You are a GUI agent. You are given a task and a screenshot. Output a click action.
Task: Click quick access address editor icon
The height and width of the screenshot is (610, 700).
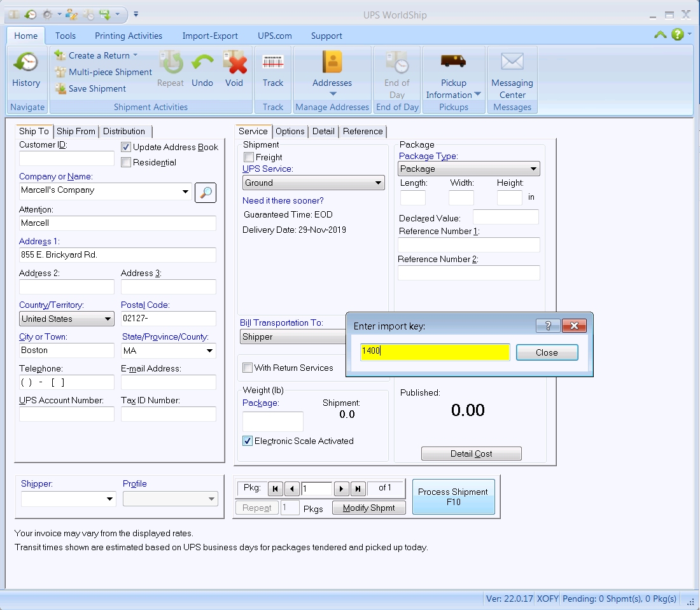pyautogui.click(x=71, y=15)
